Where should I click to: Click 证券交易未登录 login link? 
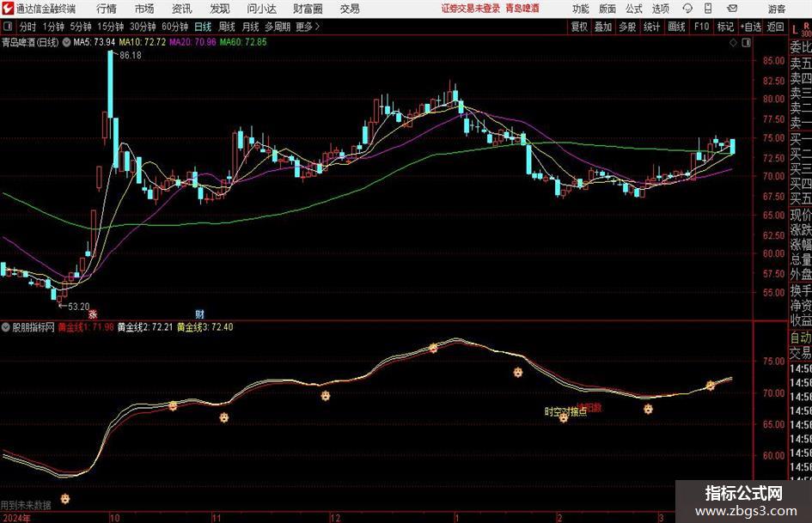(471, 9)
